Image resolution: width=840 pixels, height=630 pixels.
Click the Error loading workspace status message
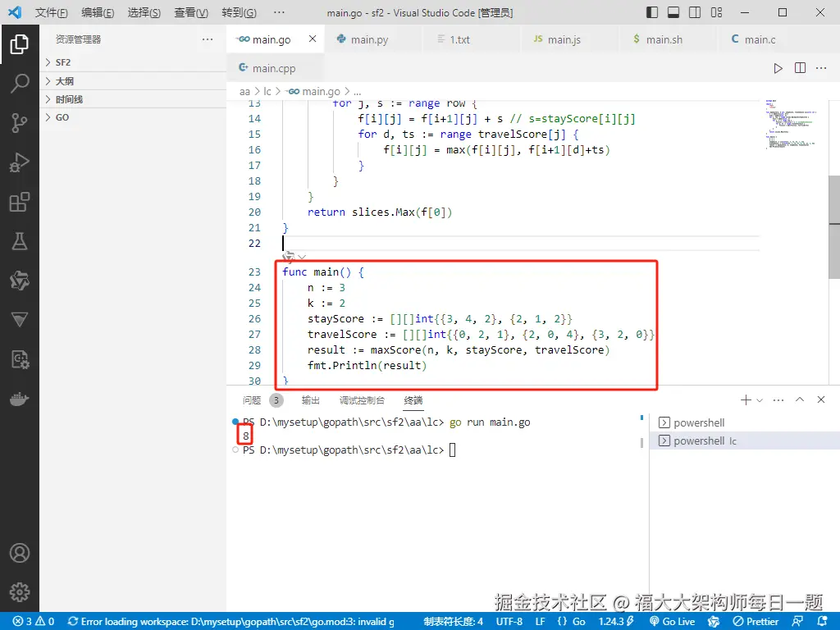pos(231,622)
